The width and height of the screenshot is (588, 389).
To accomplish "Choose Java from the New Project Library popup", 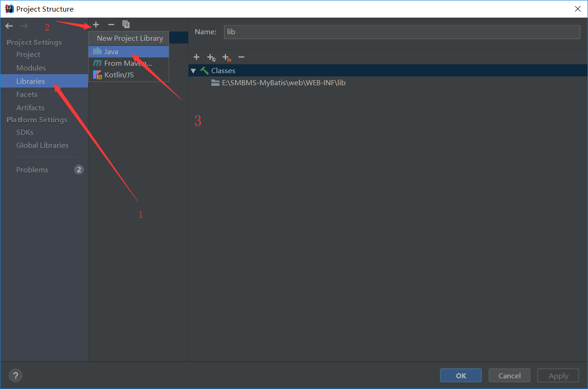I will pos(111,51).
